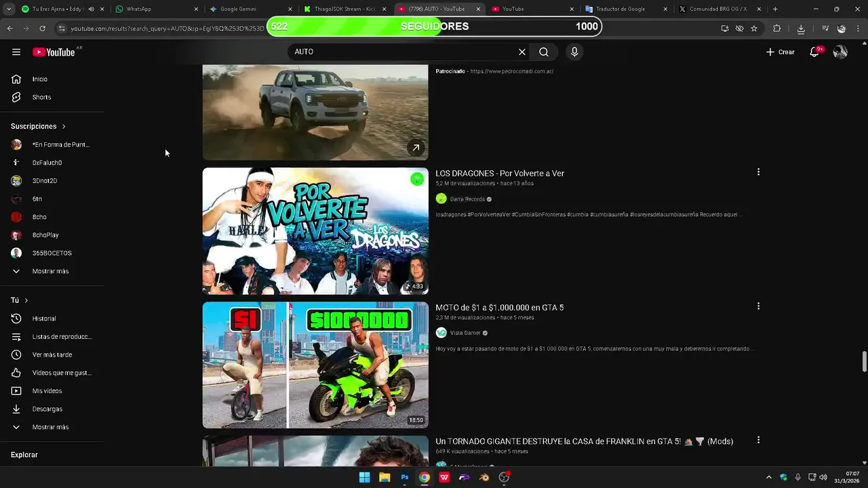Open the ad's external link arrow icon
The image size is (868, 488).
pos(416,148)
